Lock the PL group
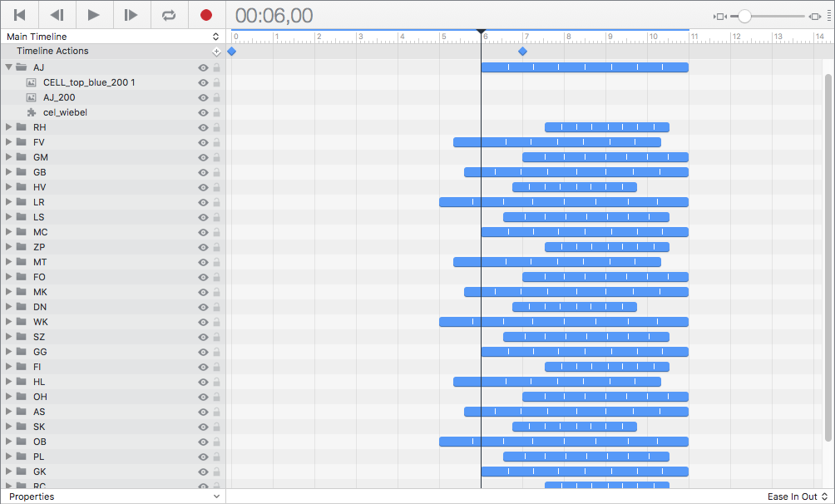 click(x=217, y=457)
